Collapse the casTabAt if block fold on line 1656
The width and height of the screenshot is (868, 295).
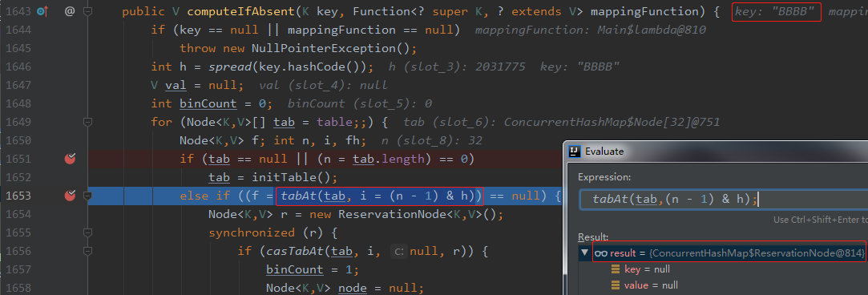(x=87, y=251)
